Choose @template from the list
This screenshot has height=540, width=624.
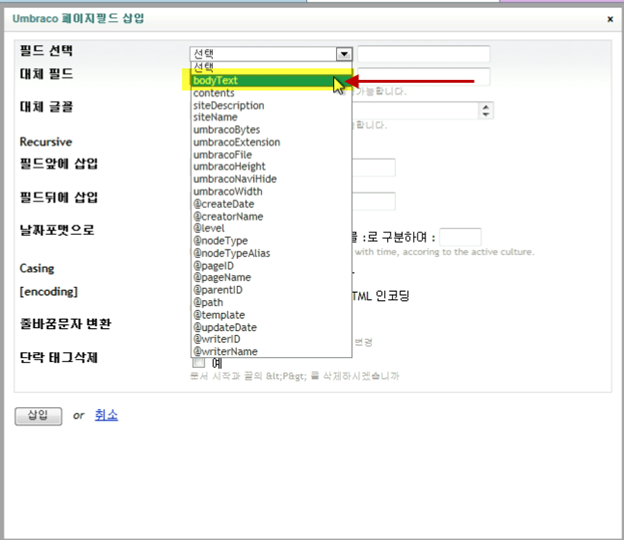(271, 315)
